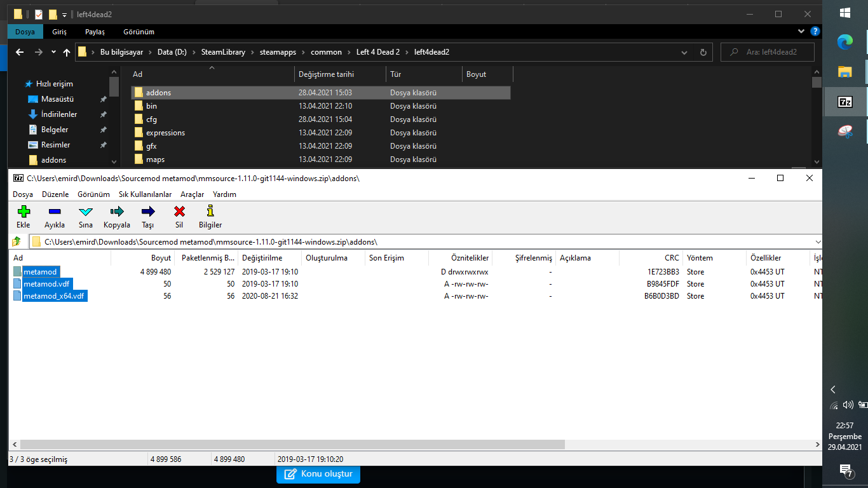Image resolution: width=868 pixels, height=488 pixels.
Task: Click SteamLibrary in the Explorer breadcrumb
Action: click(223, 52)
